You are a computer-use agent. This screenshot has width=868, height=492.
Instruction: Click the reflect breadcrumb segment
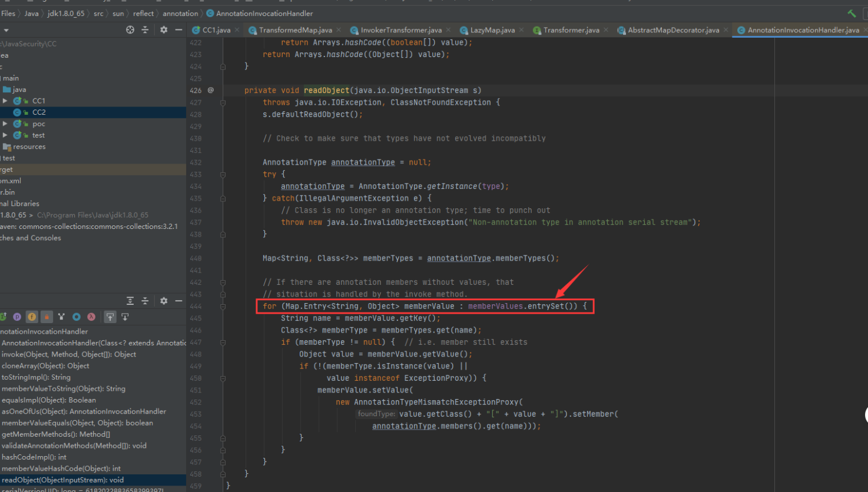point(143,13)
